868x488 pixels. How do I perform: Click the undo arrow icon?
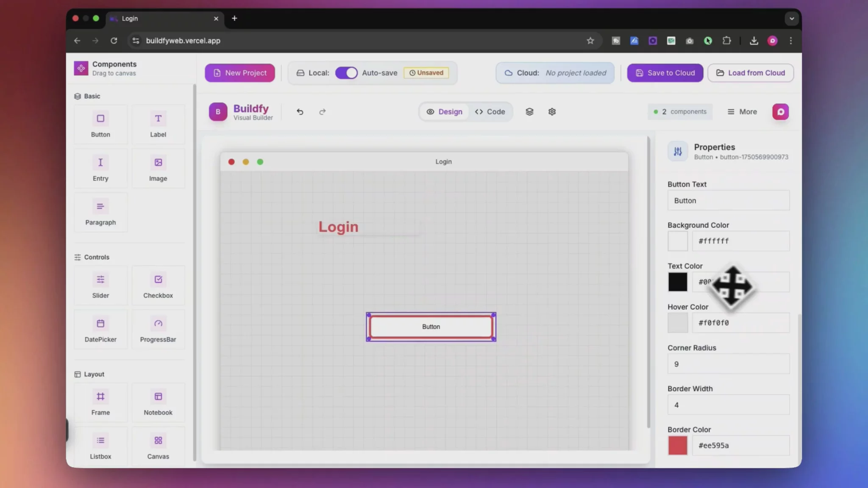[300, 111]
